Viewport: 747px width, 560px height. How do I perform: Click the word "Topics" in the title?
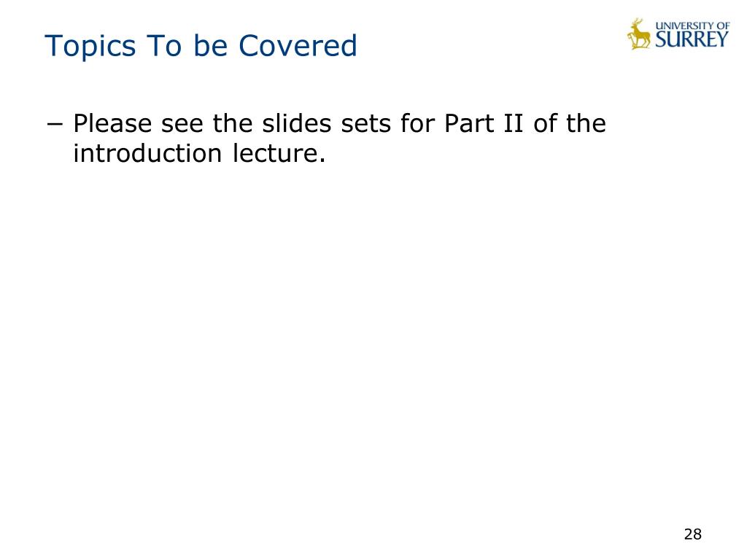point(90,46)
